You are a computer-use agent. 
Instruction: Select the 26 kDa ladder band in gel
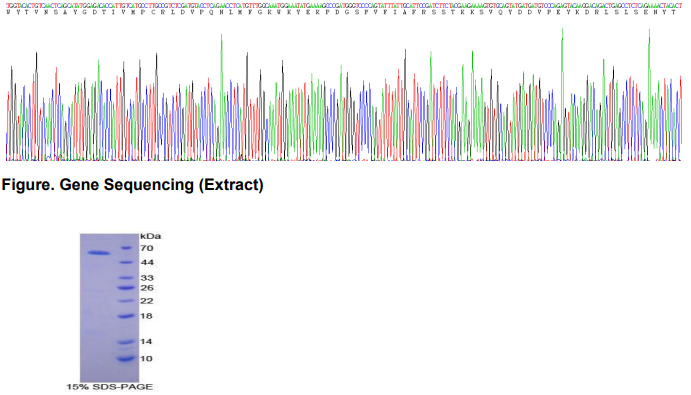coord(126,288)
